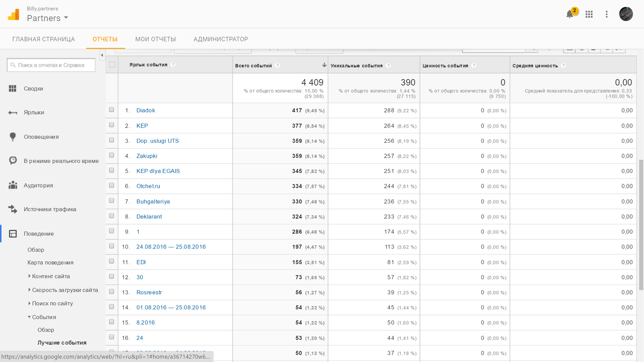This screenshot has height=362, width=644.
Task: Click the Источники трафика arrows icon
Action: [13, 209]
